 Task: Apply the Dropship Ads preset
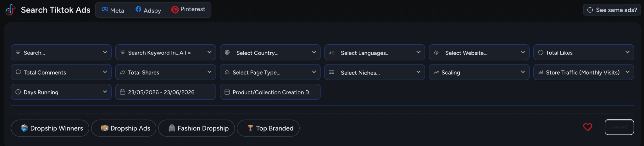(124, 128)
